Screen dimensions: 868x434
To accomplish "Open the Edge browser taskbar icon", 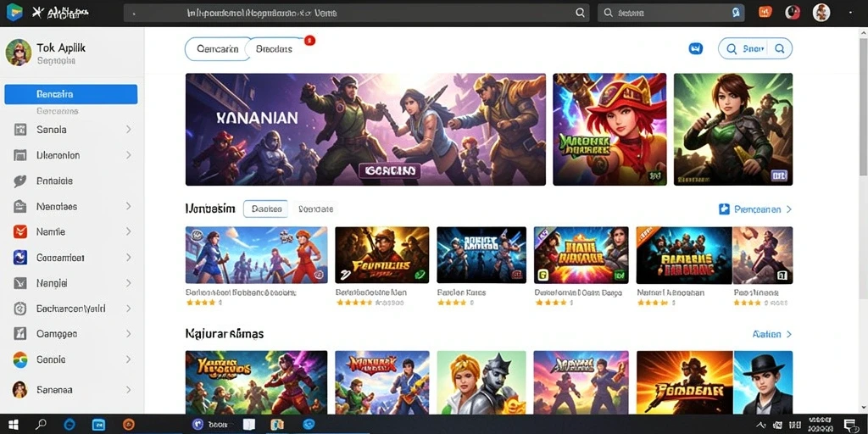I will 70,425.
